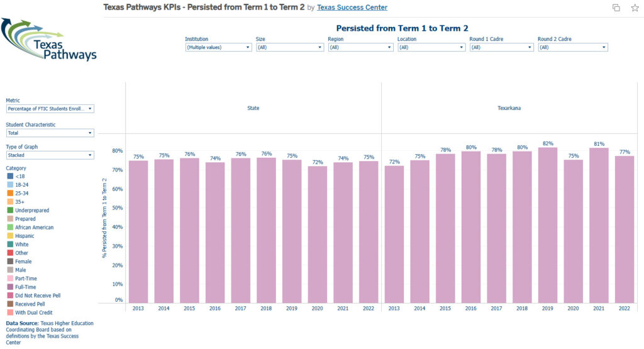Select the With Dual Credit legend swatch

point(9,313)
